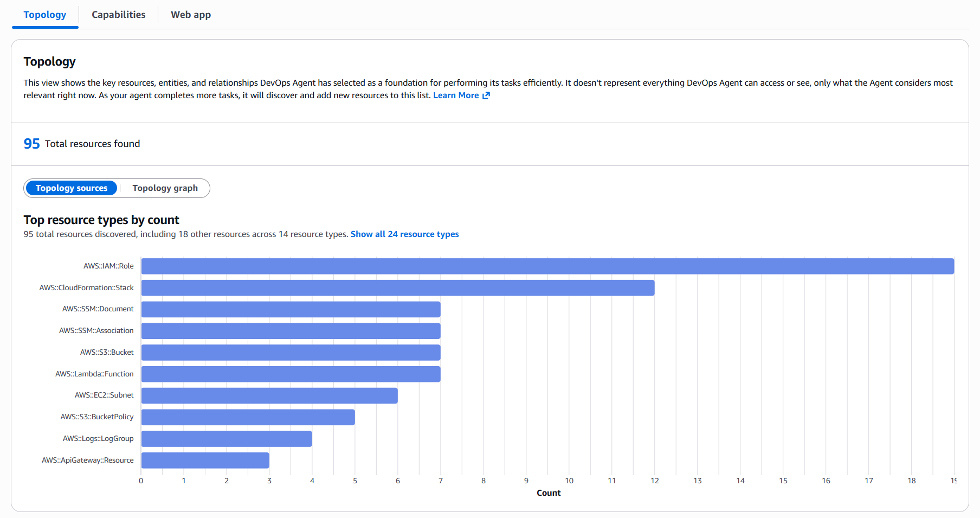The image size is (980, 518).
Task: Click the AWS::IAM::Role axis label
Action: pyautogui.click(x=108, y=266)
